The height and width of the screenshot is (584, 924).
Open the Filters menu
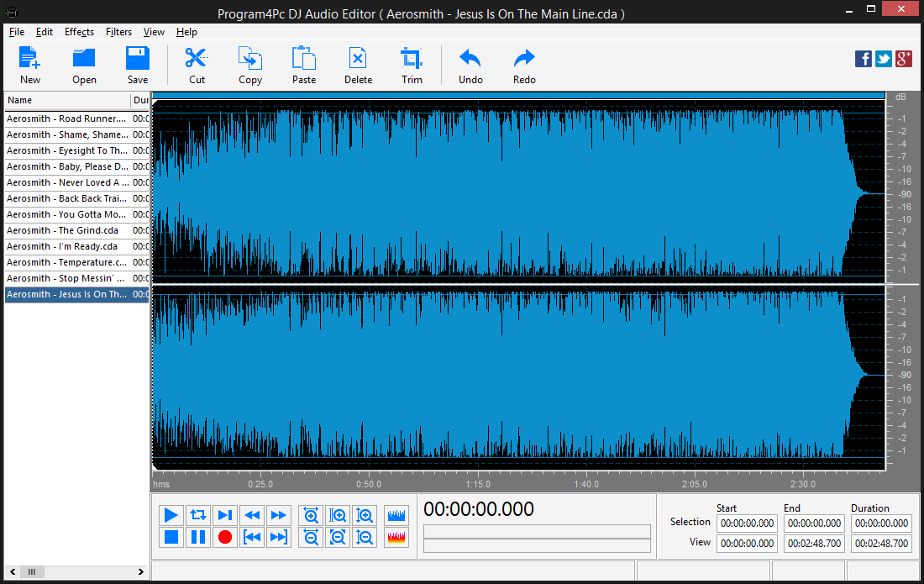118,32
